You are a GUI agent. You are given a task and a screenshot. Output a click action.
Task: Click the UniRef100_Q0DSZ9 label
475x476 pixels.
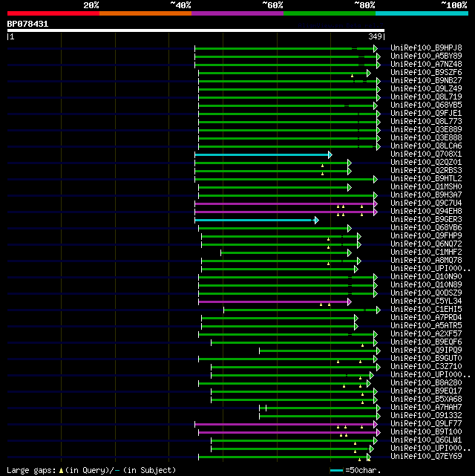click(426, 293)
